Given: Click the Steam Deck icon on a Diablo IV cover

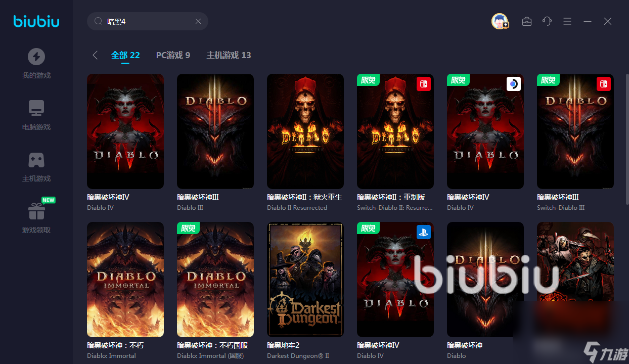Looking at the screenshot, I should 513,84.
